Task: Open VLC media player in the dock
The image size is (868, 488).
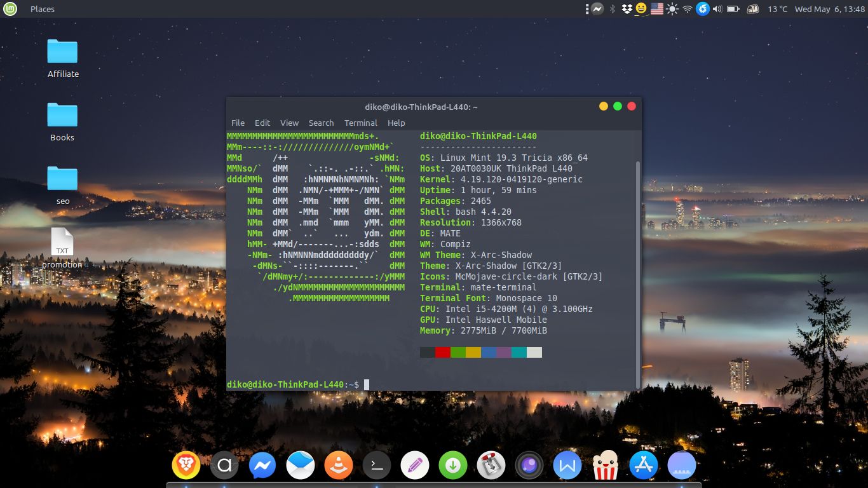Action: coord(338,464)
